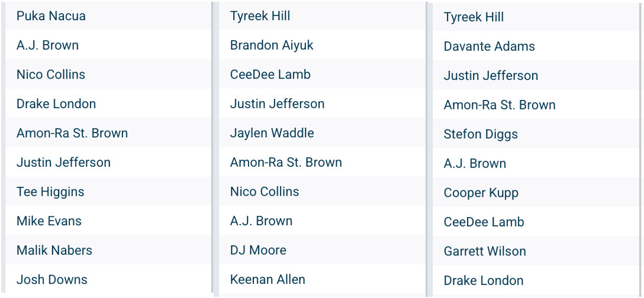644x298 pixels.
Task: Open the Garrett Wilson entry
Action: (x=485, y=251)
